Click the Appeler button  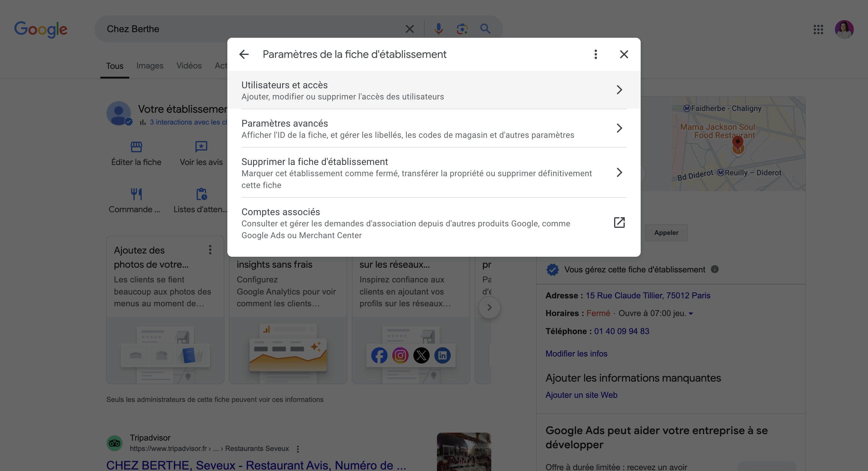tap(666, 233)
